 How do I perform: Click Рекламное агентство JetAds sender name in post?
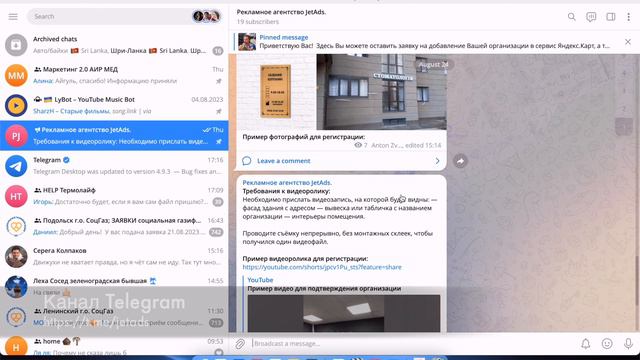coord(287,182)
